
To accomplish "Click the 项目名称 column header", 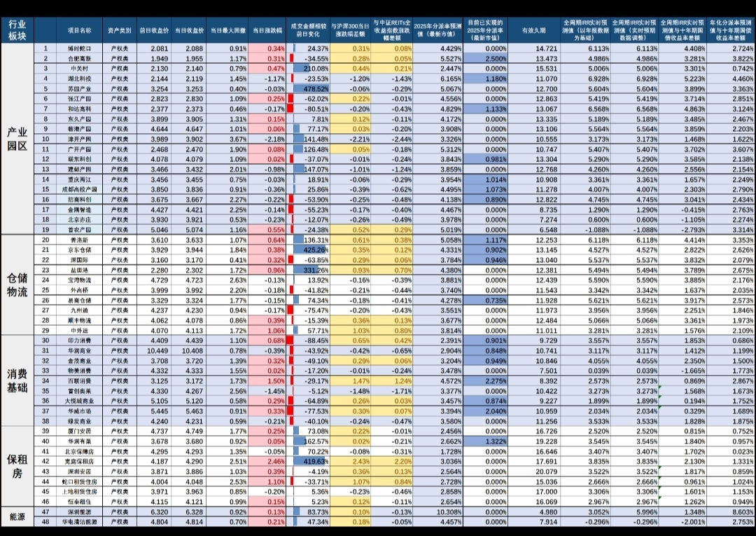I will click(80, 30).
